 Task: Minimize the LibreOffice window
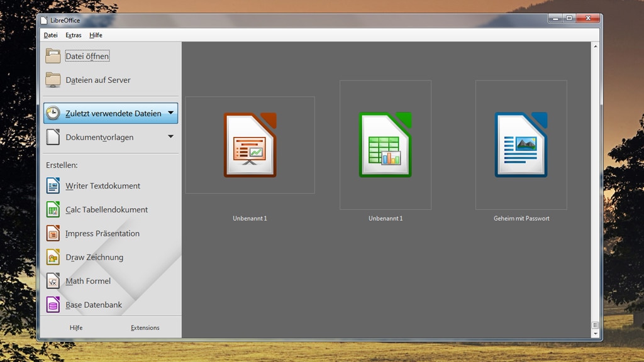tap(555, 18)
